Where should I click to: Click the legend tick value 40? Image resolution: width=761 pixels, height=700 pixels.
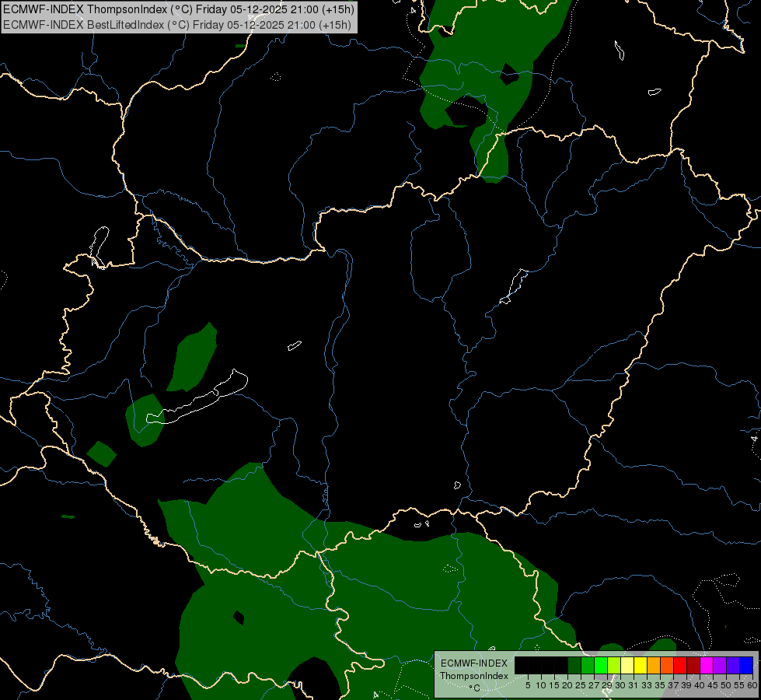click(700, 685)
